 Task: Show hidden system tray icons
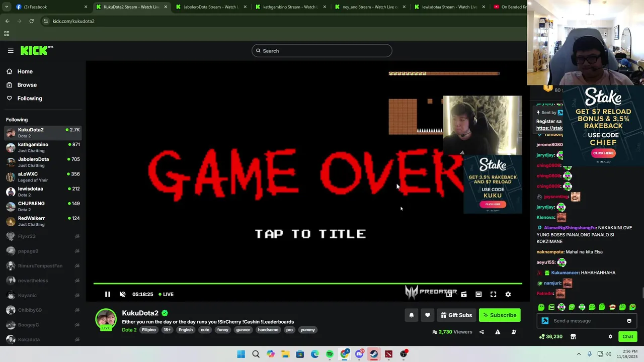579,354
